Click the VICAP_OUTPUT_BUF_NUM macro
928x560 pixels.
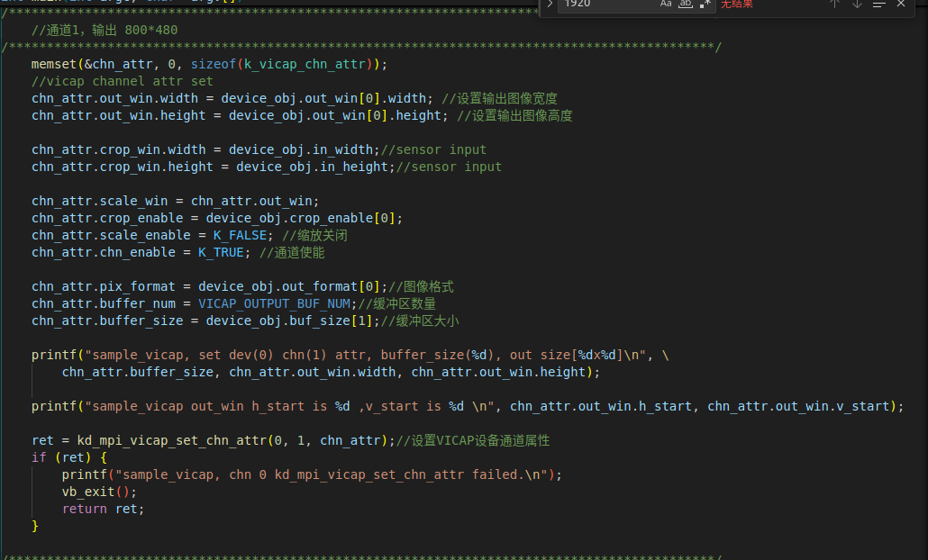(x=274, y=303)
